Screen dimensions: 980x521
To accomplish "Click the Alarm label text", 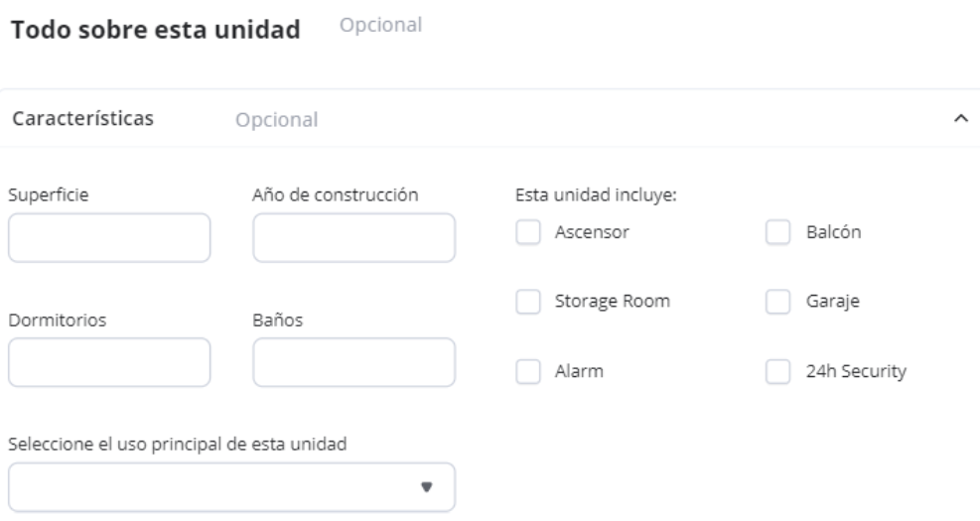I will tap(580, 372).
